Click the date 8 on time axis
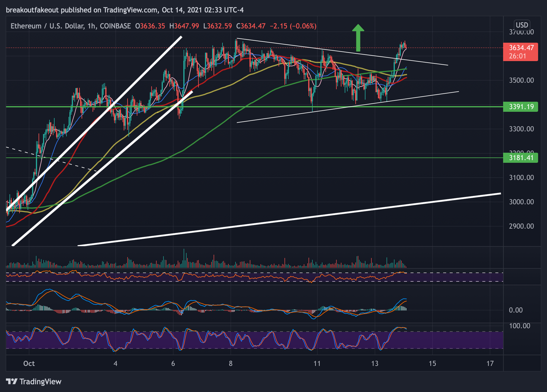547x392 pixels. pyautogui.click(x=230, y=364)
